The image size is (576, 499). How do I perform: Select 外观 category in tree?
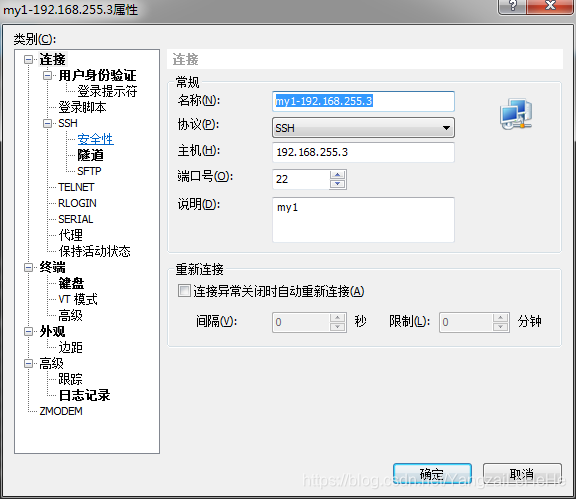[52, 331]
